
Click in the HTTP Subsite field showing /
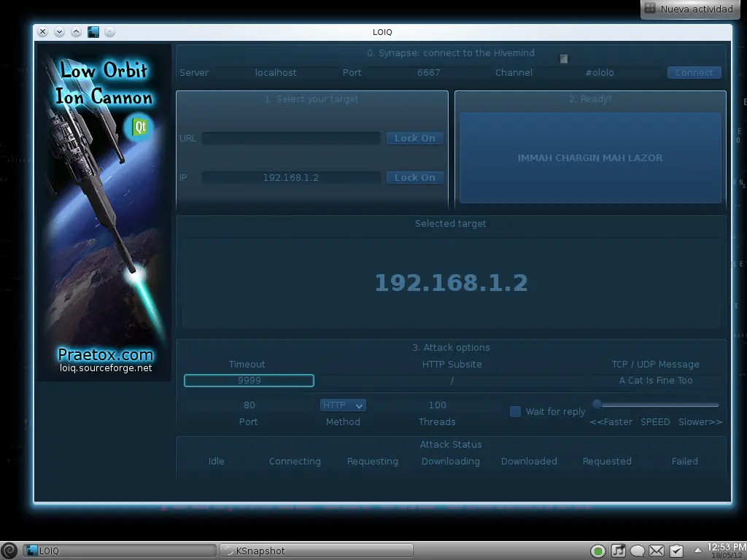pos(452,381)
